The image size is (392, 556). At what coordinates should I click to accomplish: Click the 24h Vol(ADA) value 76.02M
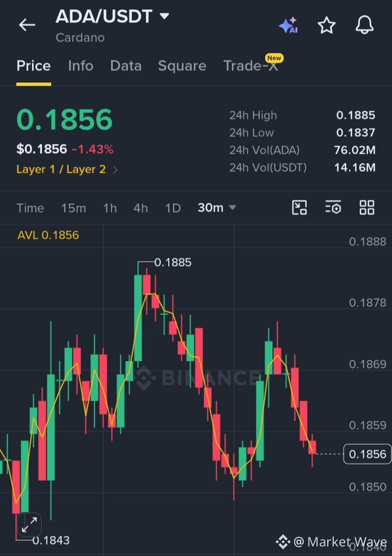354,150
